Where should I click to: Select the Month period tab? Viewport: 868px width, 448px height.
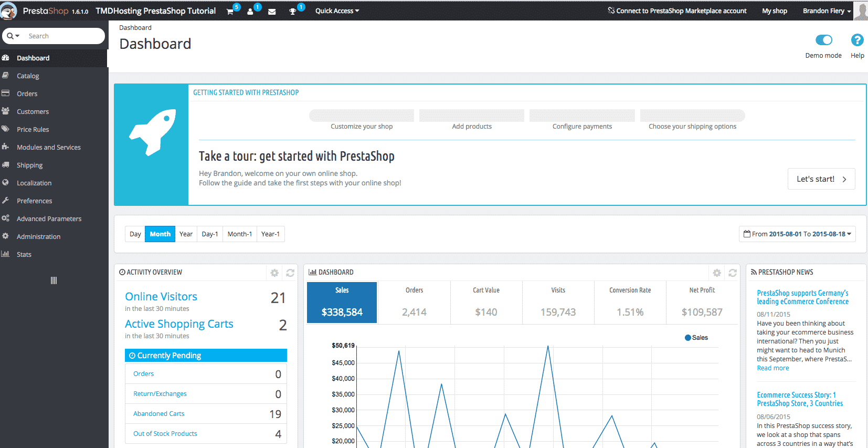(160, 234)
